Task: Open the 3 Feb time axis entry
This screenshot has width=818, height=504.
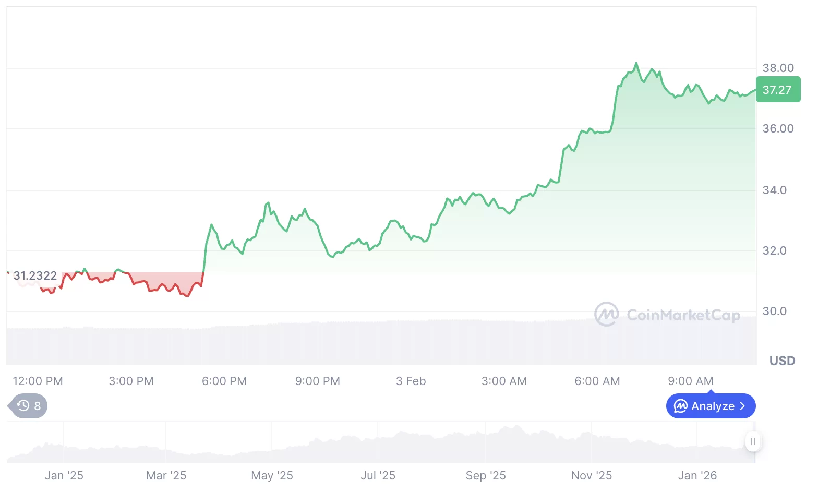Action: click(411, 381)
